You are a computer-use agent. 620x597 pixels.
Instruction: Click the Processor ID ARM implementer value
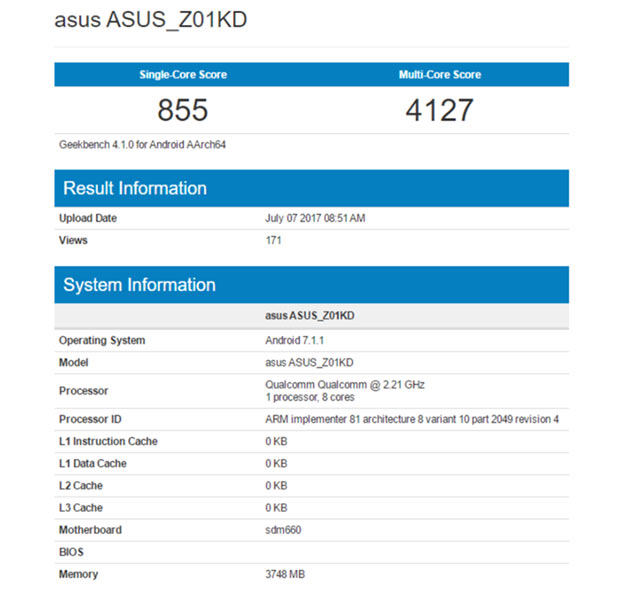point(411,419)
